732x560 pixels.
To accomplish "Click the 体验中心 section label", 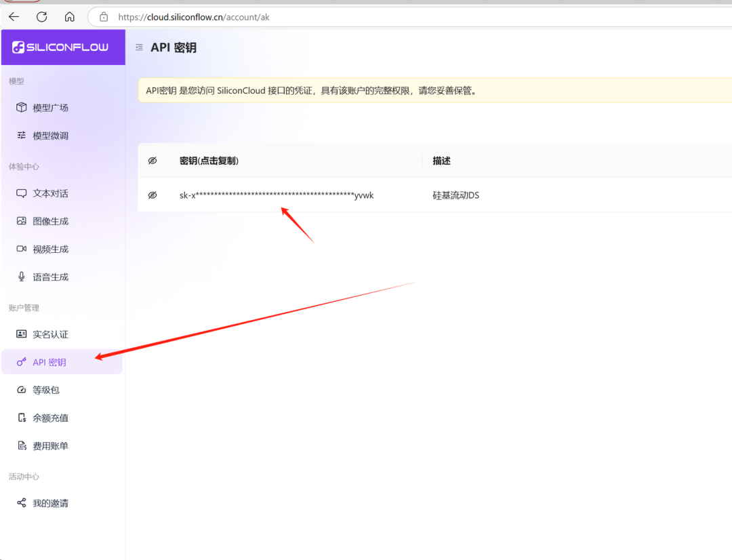I will tap(24, 167).
